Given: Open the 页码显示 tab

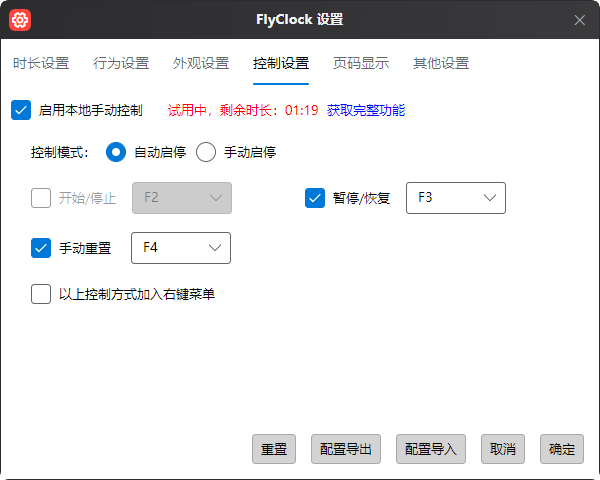Looking at the screenshot, I should coord(361,63).
